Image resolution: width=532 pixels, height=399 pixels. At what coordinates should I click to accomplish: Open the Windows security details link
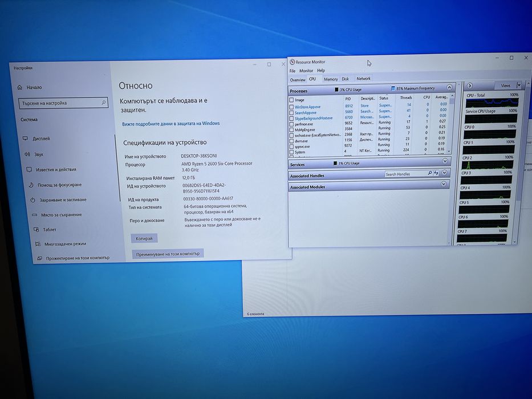click(170, 124)
